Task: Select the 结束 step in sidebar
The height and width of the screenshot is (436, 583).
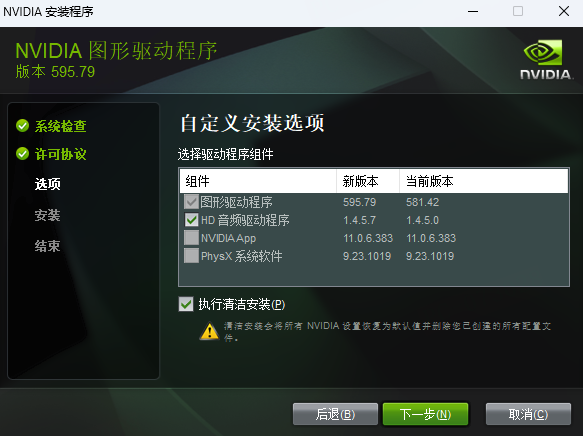Action: (47, 246)
